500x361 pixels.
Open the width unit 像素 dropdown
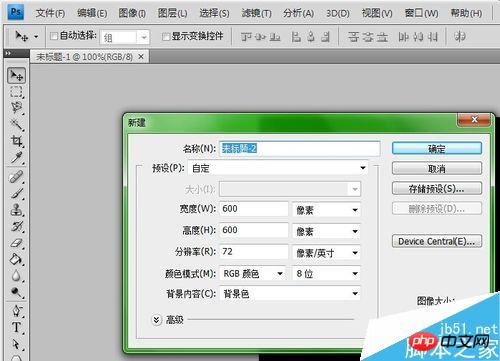[326, 210]
